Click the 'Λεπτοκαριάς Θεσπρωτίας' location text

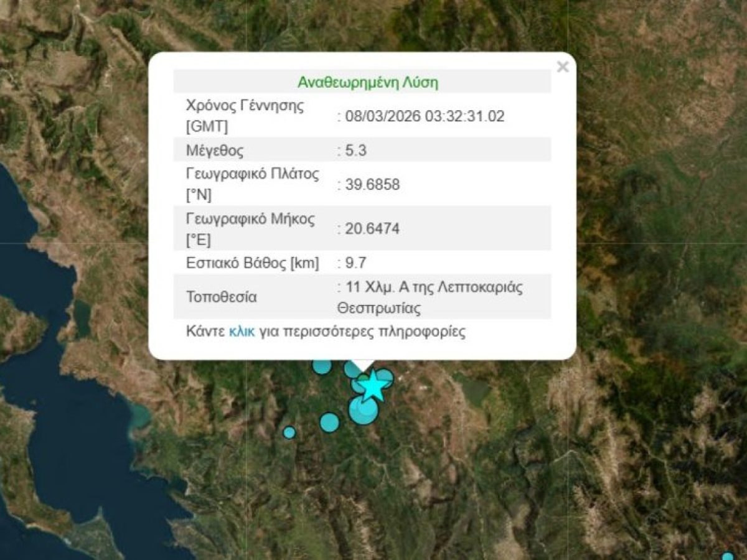[430, 297]
